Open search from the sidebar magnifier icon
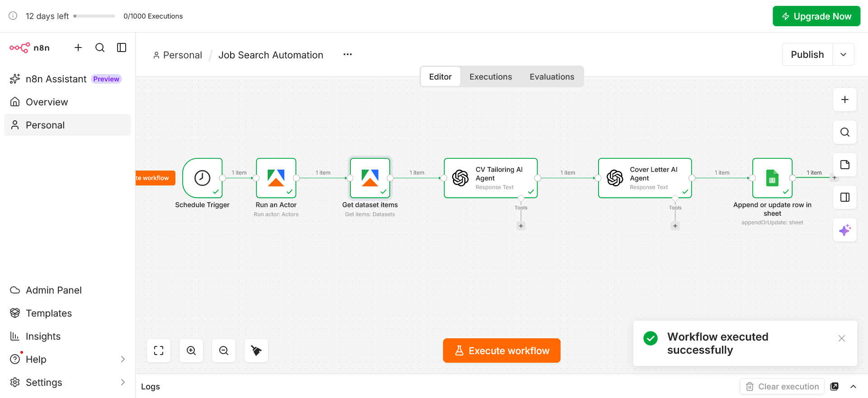Screen dimensions: 868x398 click(100, 47)
